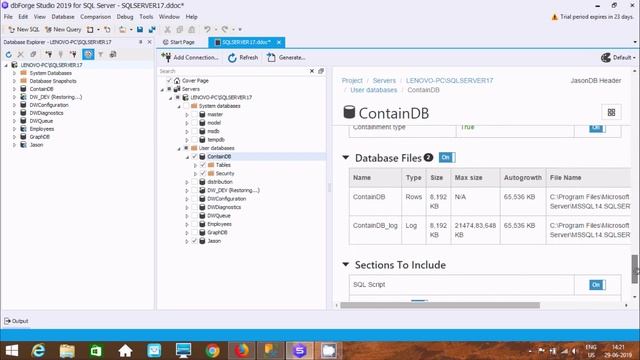Image resolution: width=640 pixels, height=360 pixels.
Task: Collapse the Sections To Include section
Action: pyautogui.click(x=346, y=264)
